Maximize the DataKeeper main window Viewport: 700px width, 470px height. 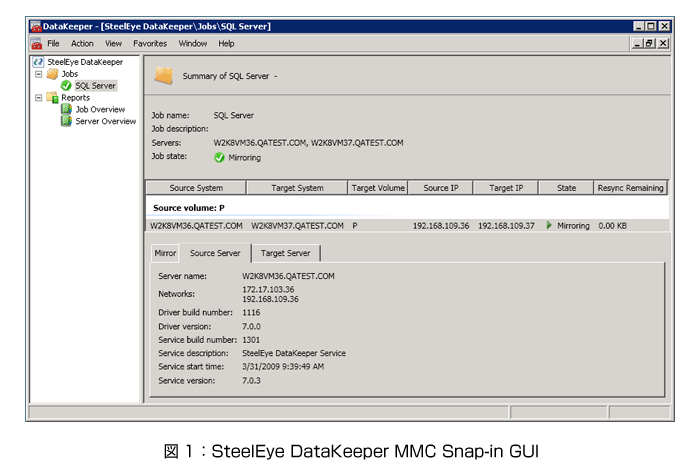tap(651, 26)
